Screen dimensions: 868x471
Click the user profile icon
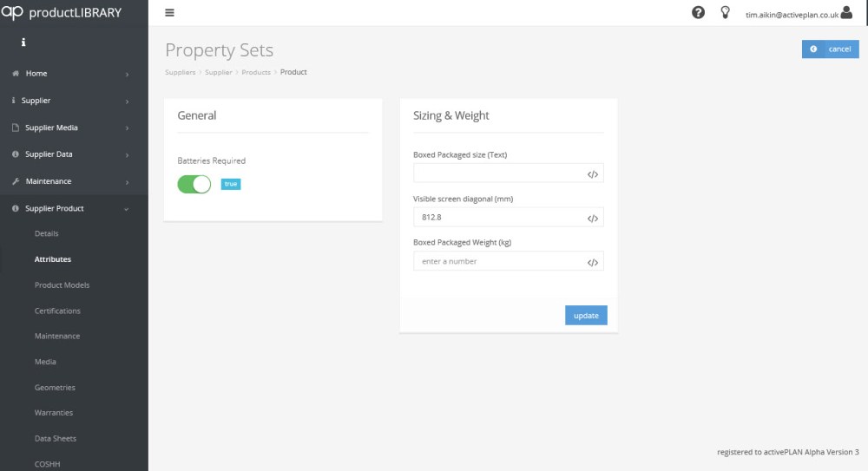[847, 12]
